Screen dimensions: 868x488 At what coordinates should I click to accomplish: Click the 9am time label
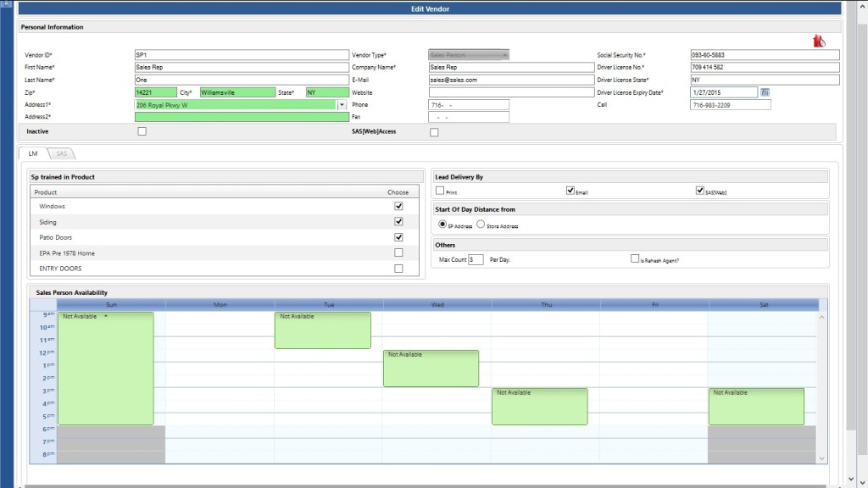pyautogui.click(x=48, y=314)
